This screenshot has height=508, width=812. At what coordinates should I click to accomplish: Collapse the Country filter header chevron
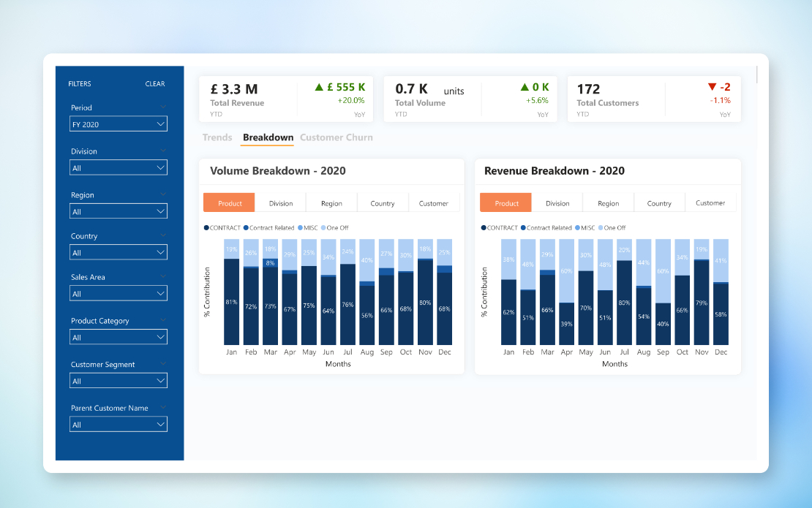click(x=163, y=235)
